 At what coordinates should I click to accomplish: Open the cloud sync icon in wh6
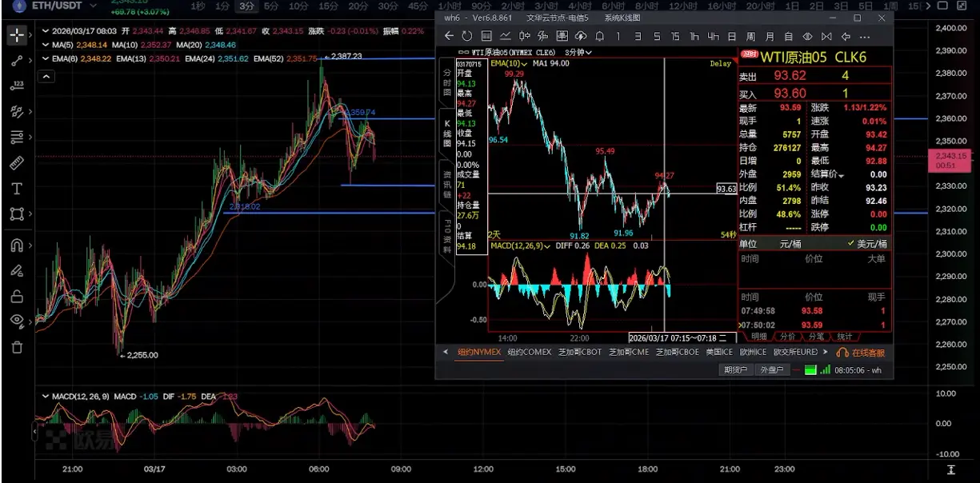pos(581,36)
